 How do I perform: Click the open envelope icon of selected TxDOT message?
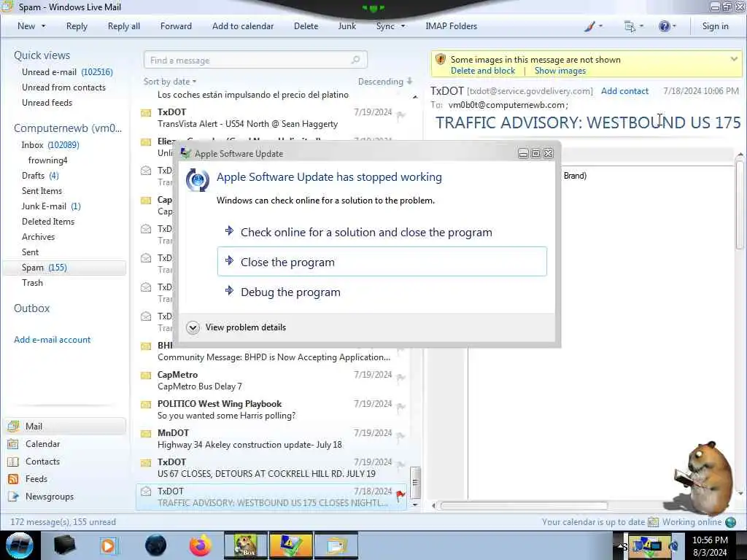pos(146,491)
